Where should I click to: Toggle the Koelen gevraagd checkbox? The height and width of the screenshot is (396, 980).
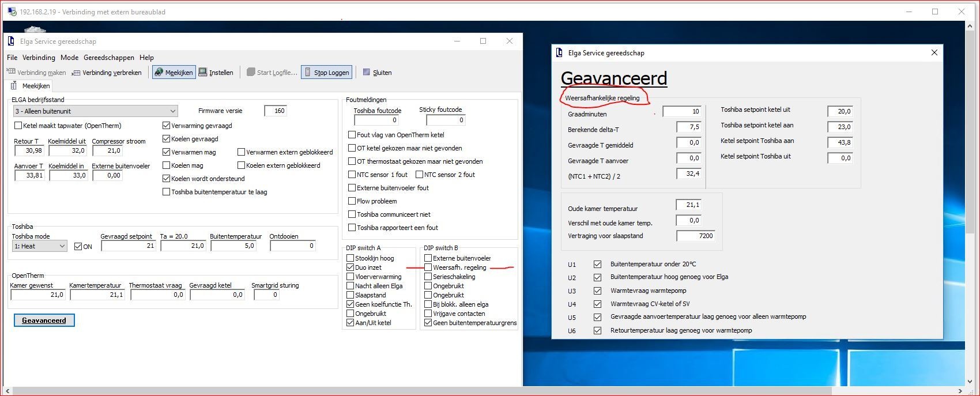(x=167, y=139)
